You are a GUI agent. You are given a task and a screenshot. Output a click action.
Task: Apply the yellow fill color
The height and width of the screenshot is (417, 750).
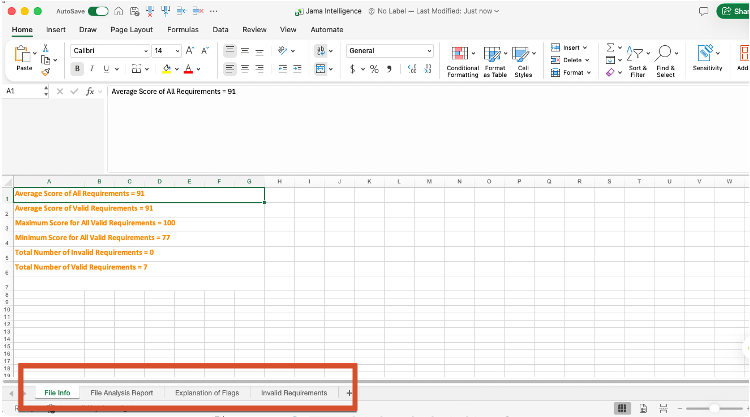166,69
